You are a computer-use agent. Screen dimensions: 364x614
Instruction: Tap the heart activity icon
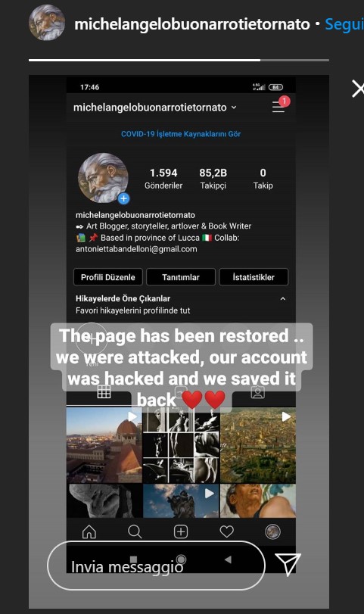click(x=226, y=531)
